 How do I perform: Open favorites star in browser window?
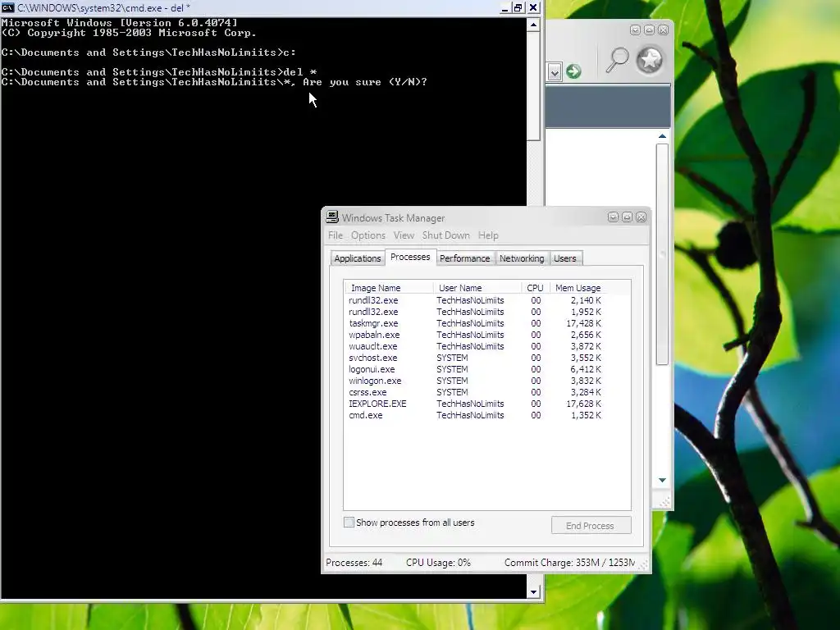pyautogui.click(x=650, y=60)
